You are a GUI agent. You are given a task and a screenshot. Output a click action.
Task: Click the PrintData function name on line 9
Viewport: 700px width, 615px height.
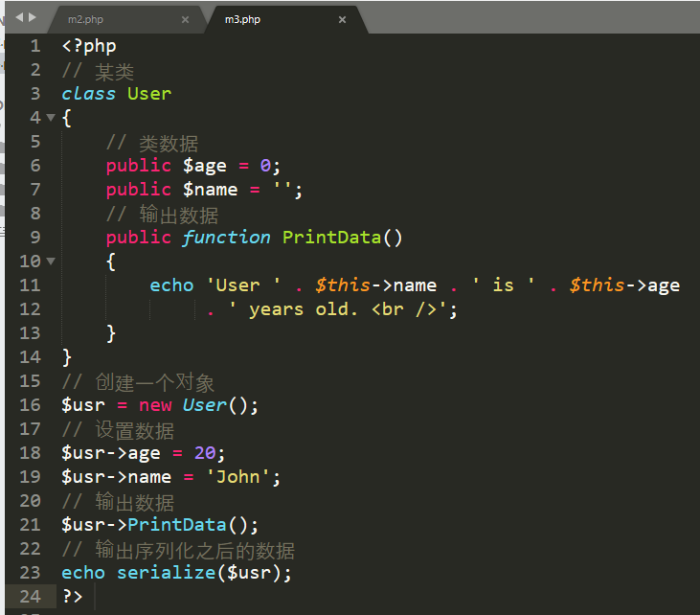click(x=331, y=238)
